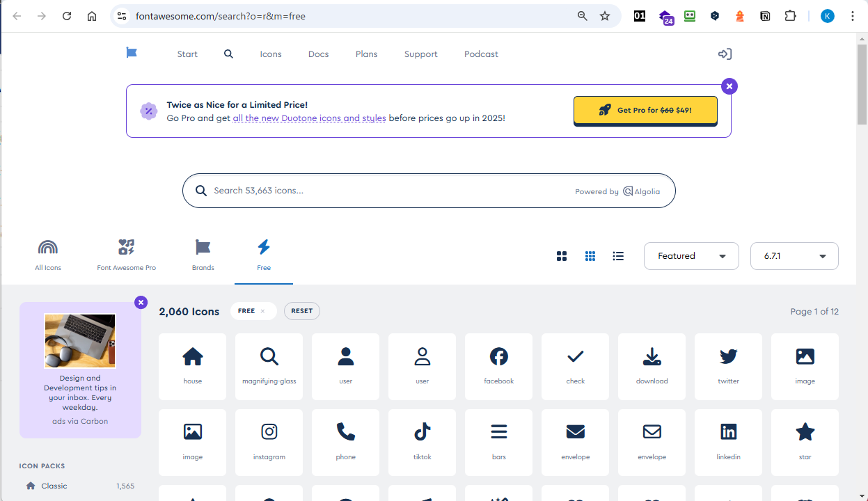Remove the FREE filter chip
This screenshot has width=868, height=501.
[262, 311]
